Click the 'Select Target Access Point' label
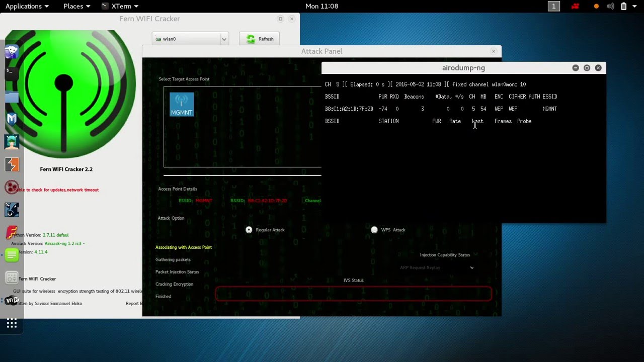 click(184, 79)
